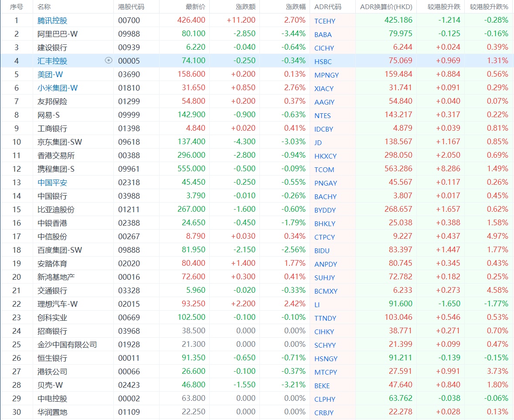Click the ADR换算价(HKD) column header
The height and width of the screenshot is (420, 514).
click(x=386, y=7)
